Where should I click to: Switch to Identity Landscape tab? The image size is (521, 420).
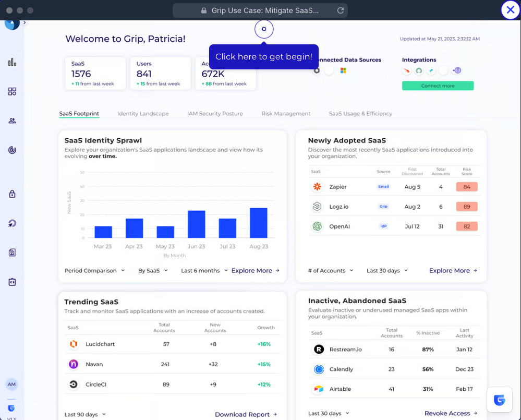coord(143,114)
